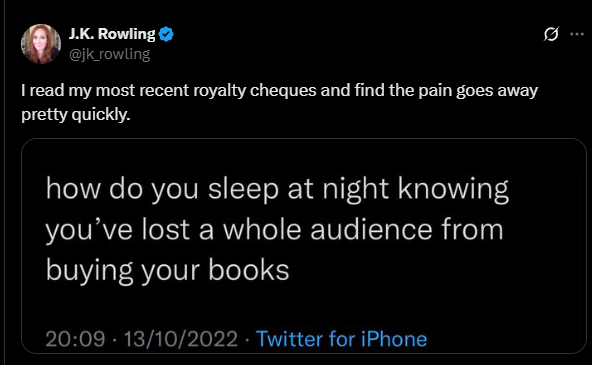Visit the @jk_rowling handle link
The image size is (592, 365).
(x=109, y=54)
